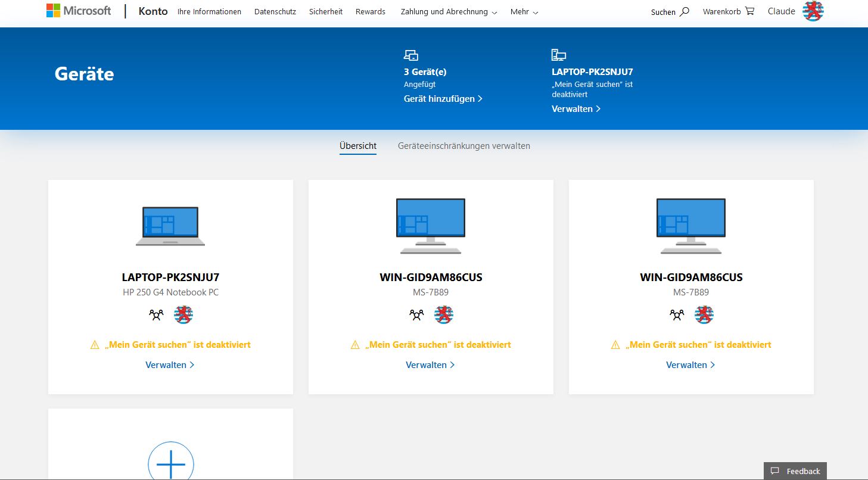Click the warning triangle on the middle device card
The width and height of the screenshot is (868, 480).
point(355,345)
